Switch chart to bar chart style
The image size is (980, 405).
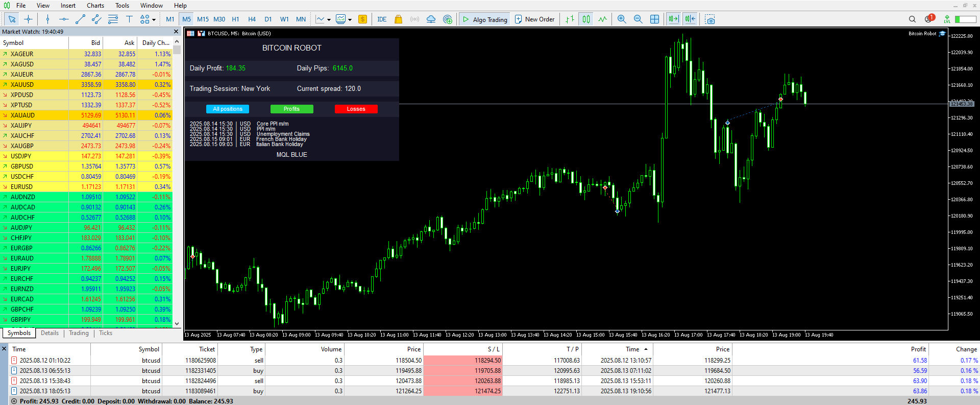570,19
